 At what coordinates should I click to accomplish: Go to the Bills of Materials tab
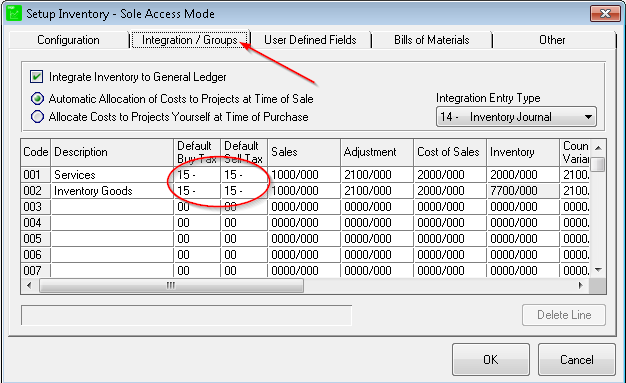point(432,40)
